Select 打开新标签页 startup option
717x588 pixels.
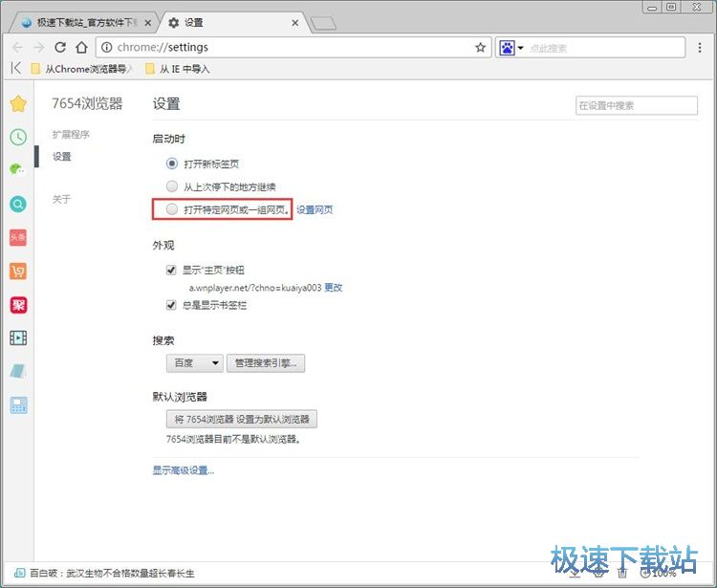[172, 163]
